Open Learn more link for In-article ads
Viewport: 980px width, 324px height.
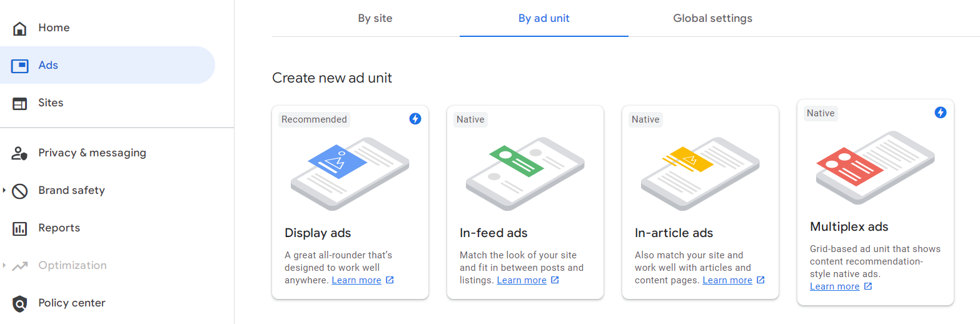[727, 280]
